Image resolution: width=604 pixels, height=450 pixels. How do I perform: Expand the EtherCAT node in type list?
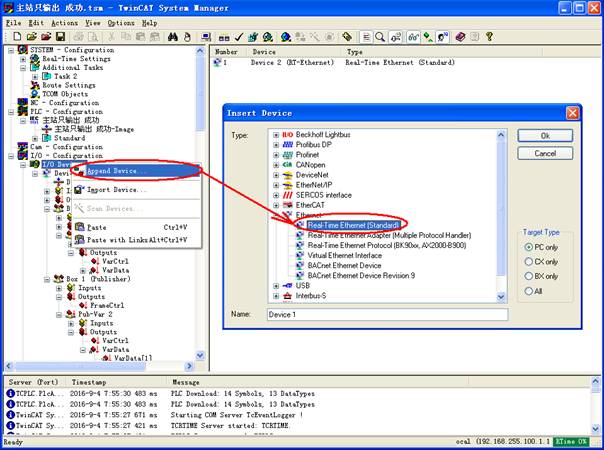275,205
